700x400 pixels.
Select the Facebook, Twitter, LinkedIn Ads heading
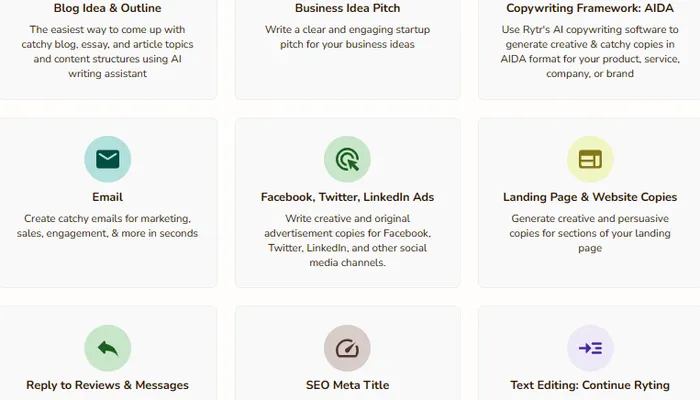[x=347, y=197]
